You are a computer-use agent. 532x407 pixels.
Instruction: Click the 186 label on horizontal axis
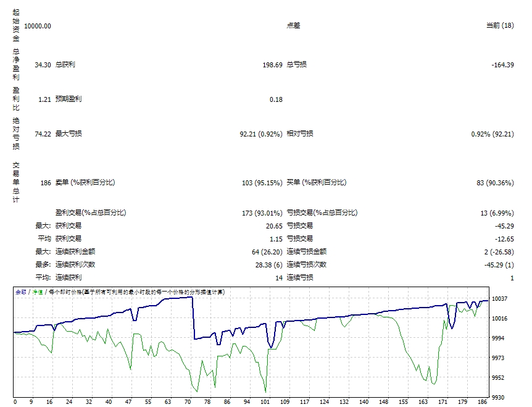(483, 401)
